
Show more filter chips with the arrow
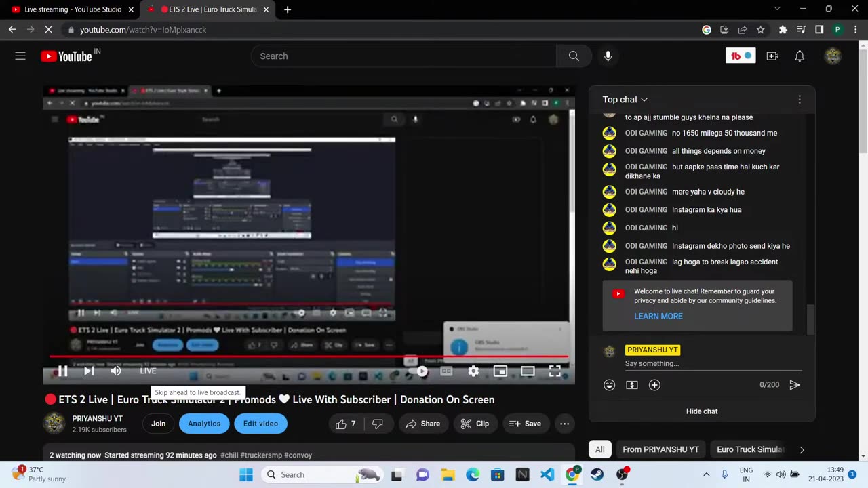[802, 449]
